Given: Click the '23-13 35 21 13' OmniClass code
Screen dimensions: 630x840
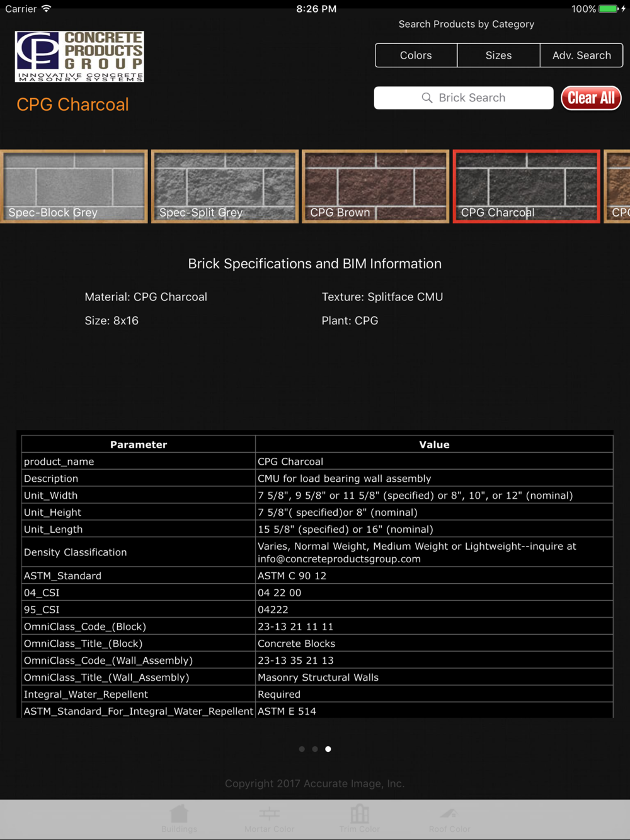Looking at the screenshot, I should click(295, 661).
